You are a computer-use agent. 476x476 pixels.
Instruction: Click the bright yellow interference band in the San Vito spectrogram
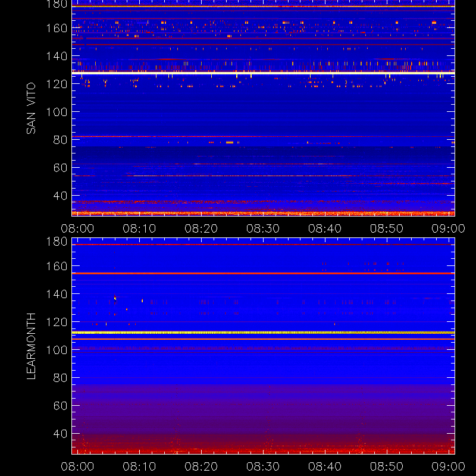coord(263,73)
